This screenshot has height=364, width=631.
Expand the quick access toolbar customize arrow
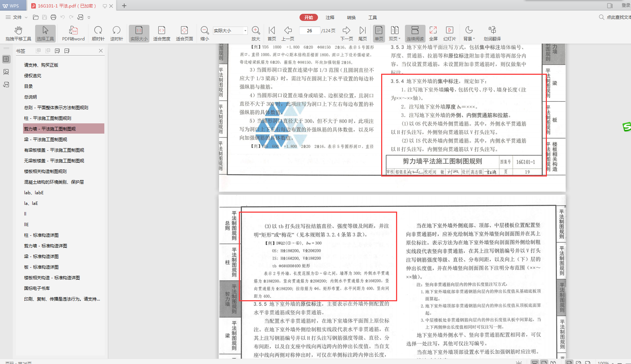(x=89, y=17)
